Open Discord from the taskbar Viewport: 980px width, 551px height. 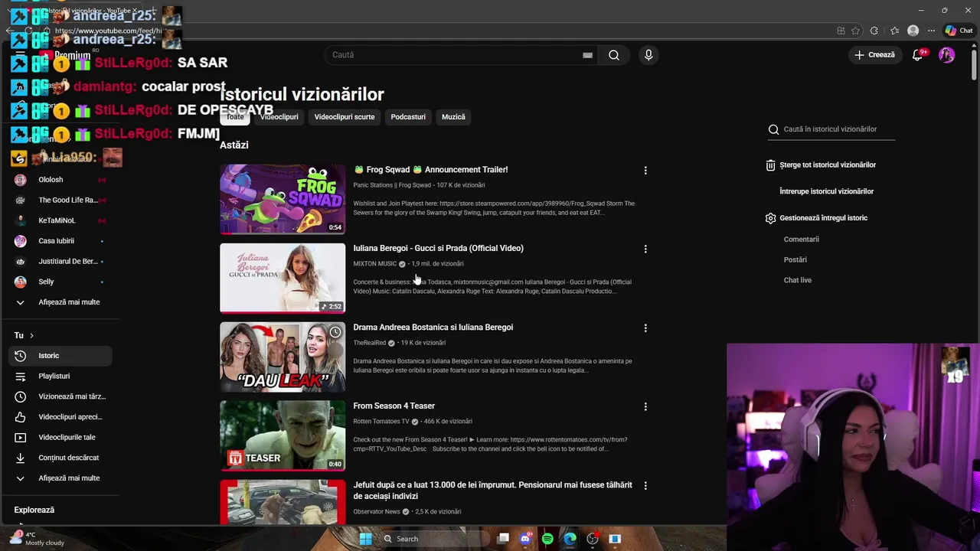tap(525, 539)
